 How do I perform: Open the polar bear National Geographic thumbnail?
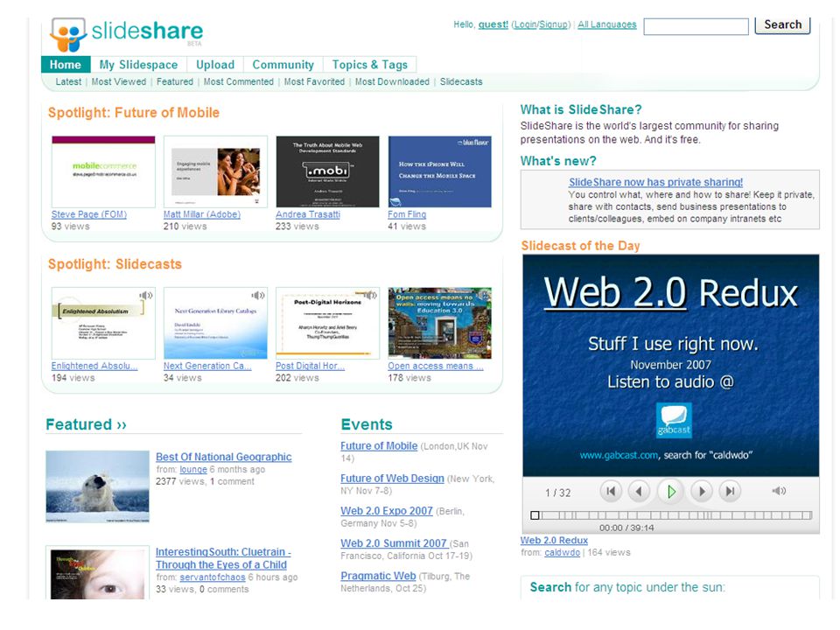pos(97,486)
